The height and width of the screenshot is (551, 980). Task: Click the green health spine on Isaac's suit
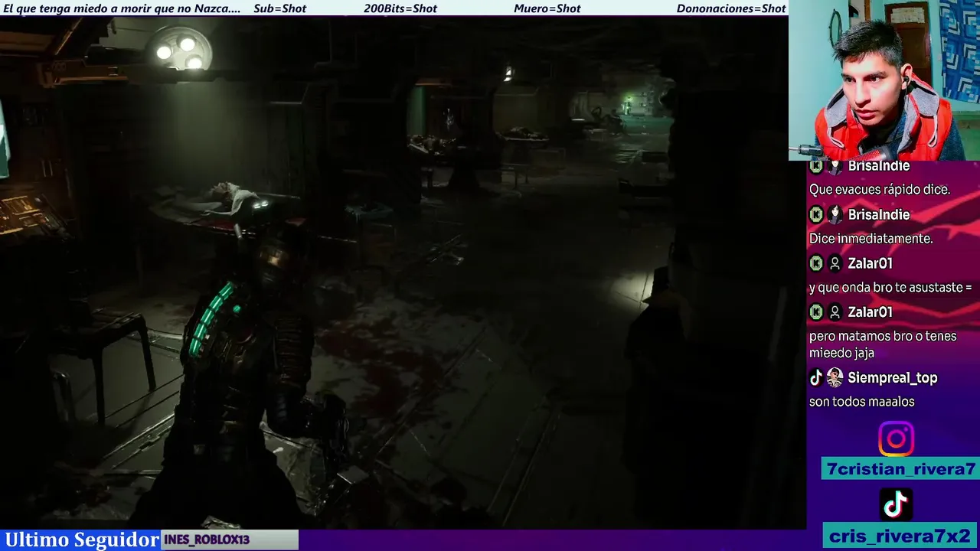tap(212, 318)
